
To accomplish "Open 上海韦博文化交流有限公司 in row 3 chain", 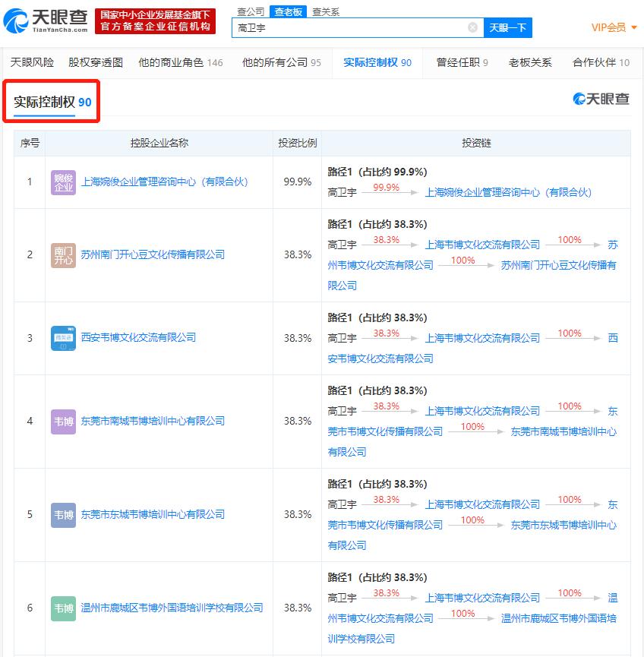I will coord(482,339).
